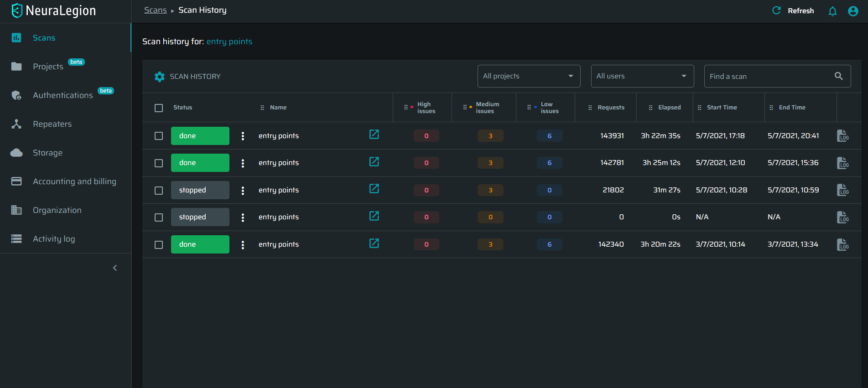Open Activity log in the sidebar
868x388 pixels.
point(66,239)
